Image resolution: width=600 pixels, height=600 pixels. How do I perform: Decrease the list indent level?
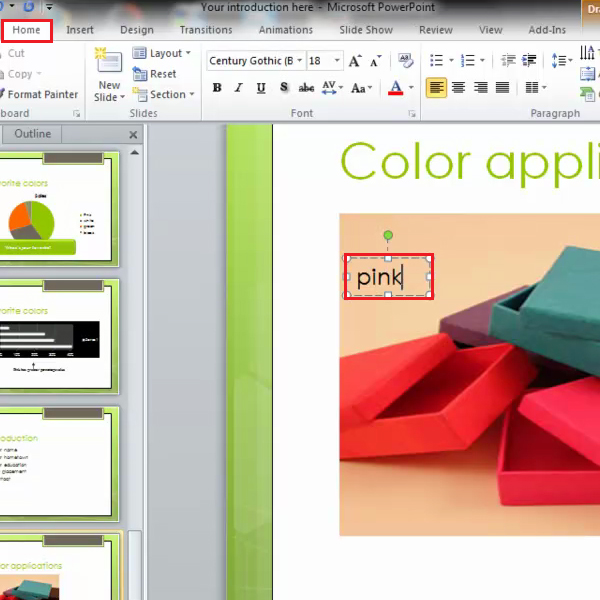click(508, 60)
